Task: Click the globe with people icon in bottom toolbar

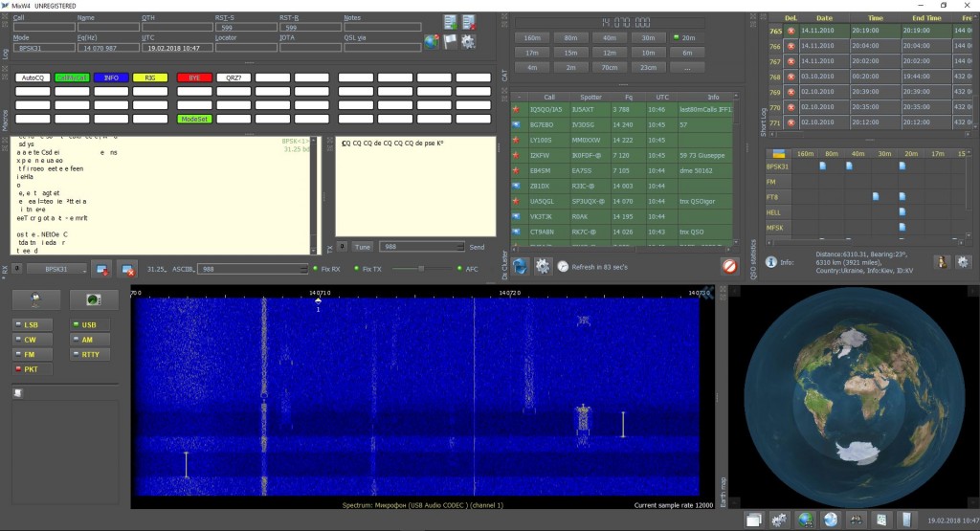Action: (x=805, y=520)
